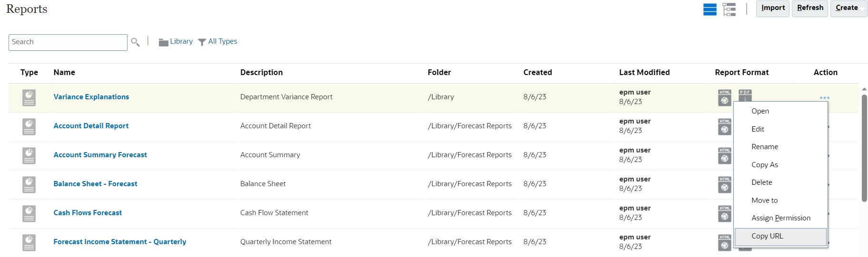Click into the Search text field
Viewport: 868px width, 257px height.
click(x=68, y=42)
